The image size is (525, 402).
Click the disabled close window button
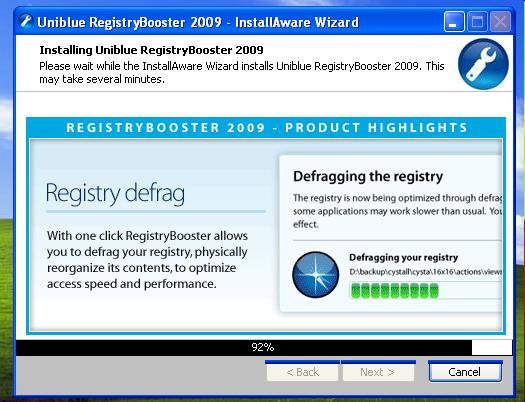click(x=500, y=21)
